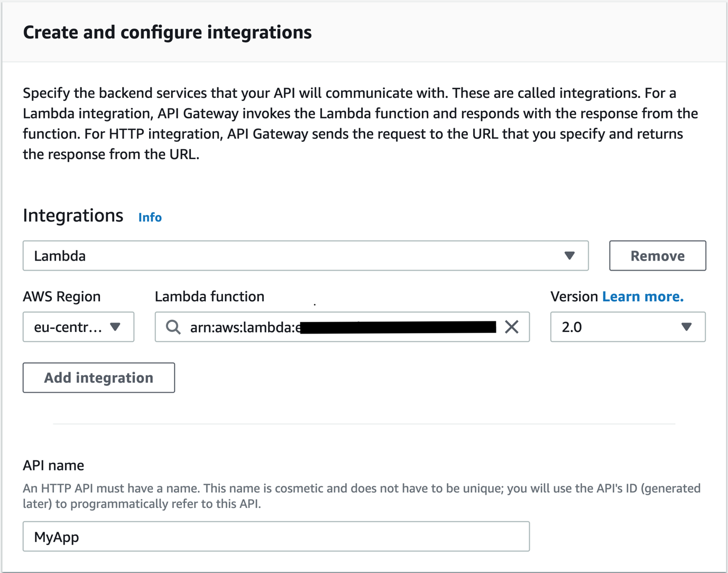Select the MyApp text in the API name box
Screen dimensions: 728x573
pyautogui.click(x=56, y=536)
